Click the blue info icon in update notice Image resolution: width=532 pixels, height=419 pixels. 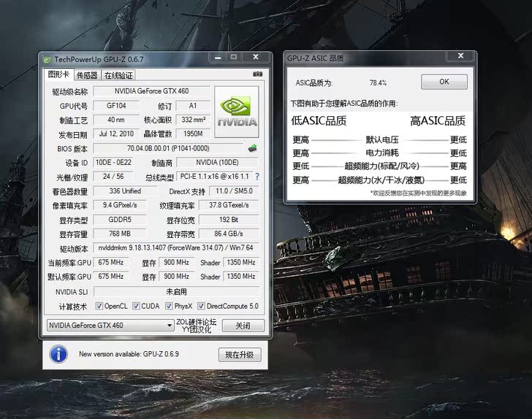(58, 354)
